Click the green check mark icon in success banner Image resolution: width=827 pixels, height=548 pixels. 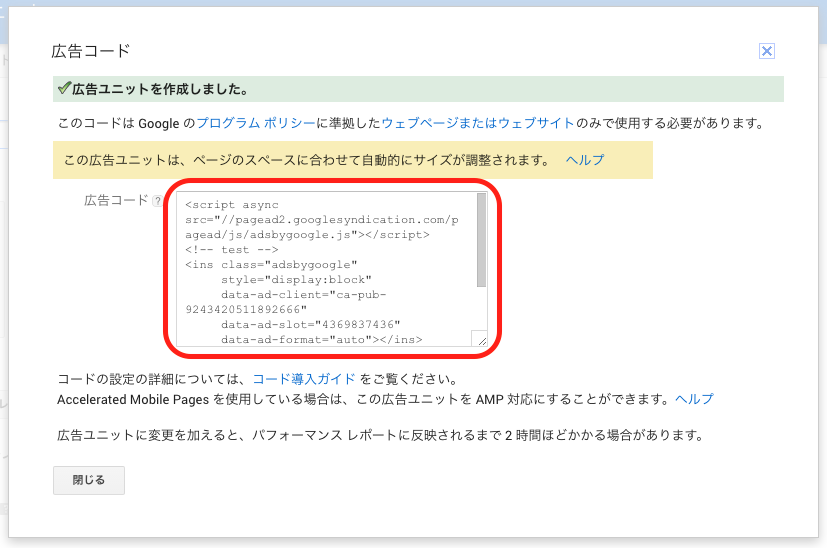pyautogui.click(x=64, y=88)
